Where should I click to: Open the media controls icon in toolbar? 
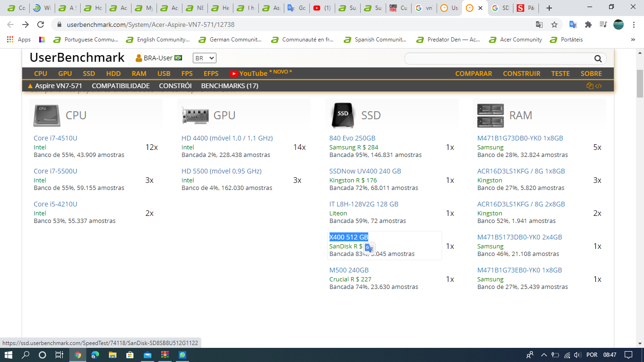point(603,25)
